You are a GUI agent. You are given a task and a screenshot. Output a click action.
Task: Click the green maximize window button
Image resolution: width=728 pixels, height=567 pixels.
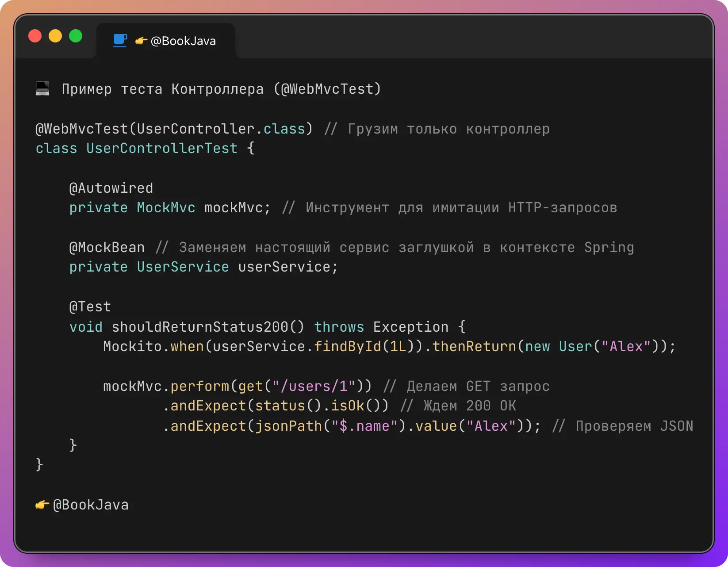[76, 36]
